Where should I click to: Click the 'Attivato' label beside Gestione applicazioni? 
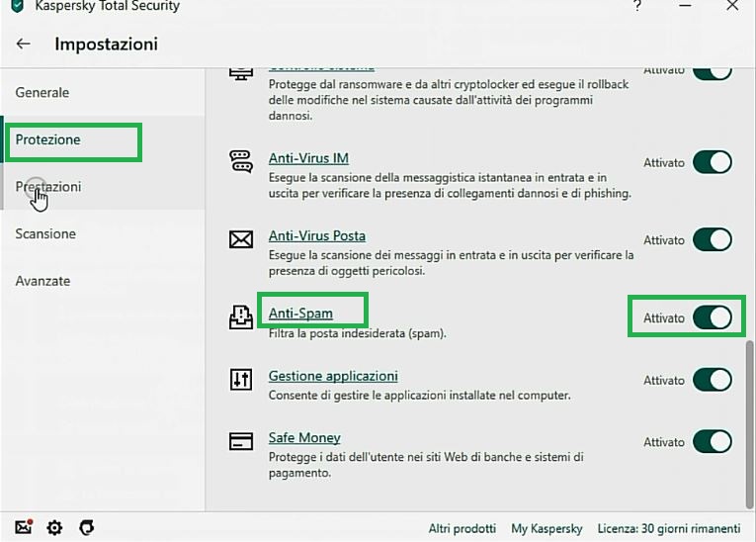(x=664, y=381)
